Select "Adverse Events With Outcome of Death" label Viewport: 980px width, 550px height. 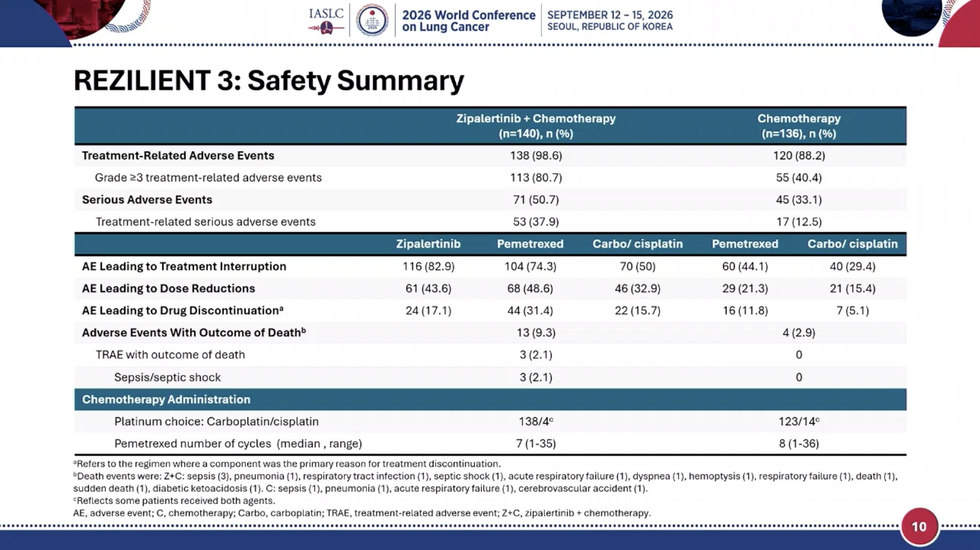194,333
